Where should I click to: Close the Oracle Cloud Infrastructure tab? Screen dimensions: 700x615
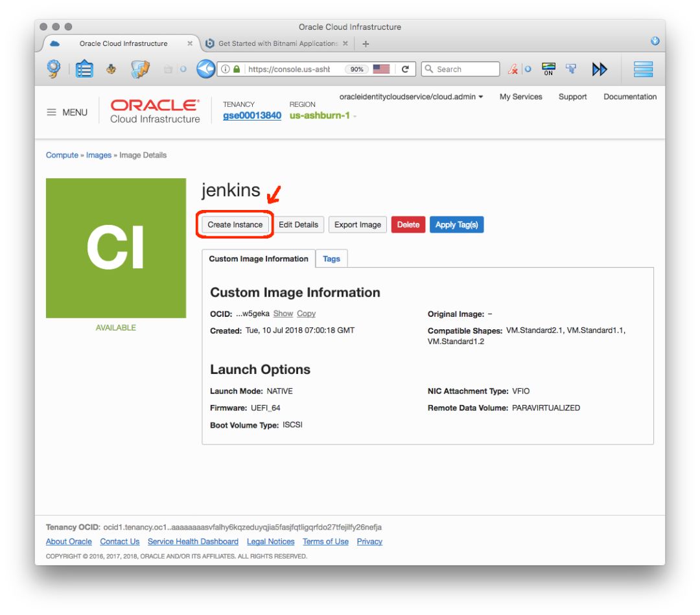pos(190,43)
